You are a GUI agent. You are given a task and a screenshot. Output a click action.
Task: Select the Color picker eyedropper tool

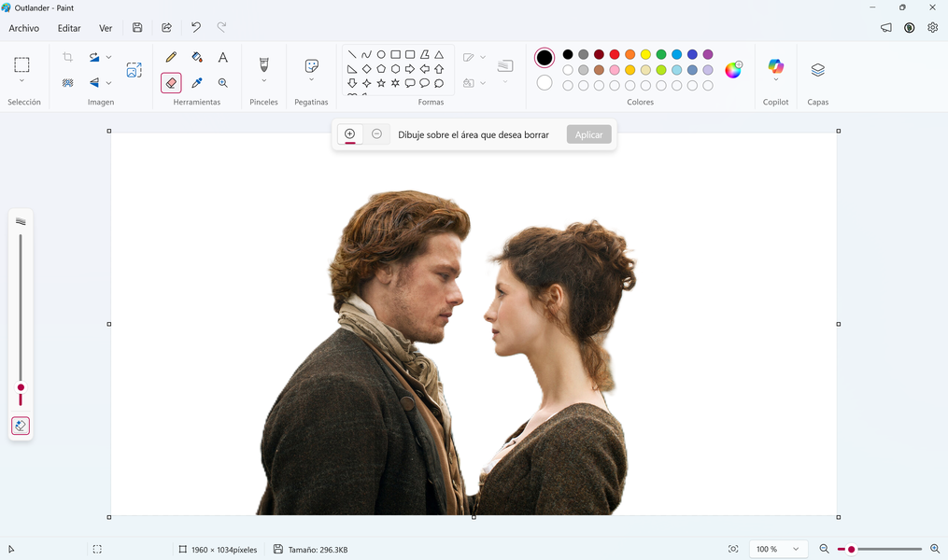click(197, 83)
